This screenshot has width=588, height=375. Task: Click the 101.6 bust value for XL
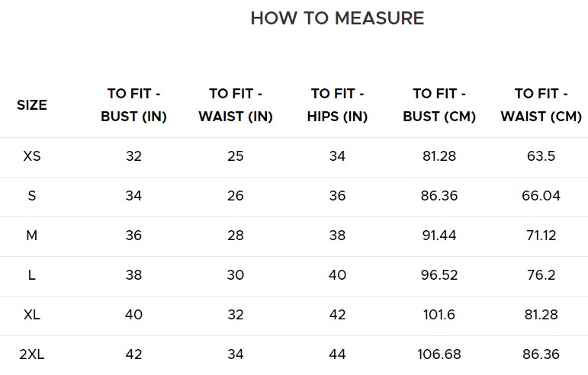pos(439,315)
